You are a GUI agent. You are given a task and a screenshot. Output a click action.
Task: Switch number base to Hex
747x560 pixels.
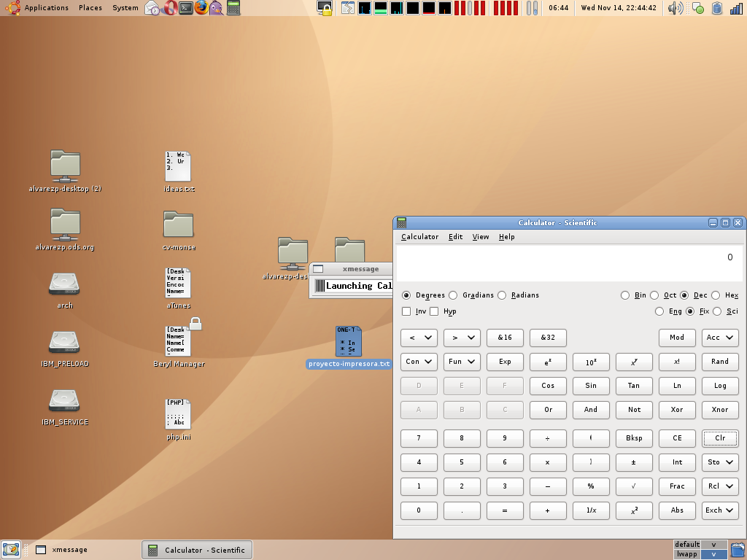[x=716, y=295]
